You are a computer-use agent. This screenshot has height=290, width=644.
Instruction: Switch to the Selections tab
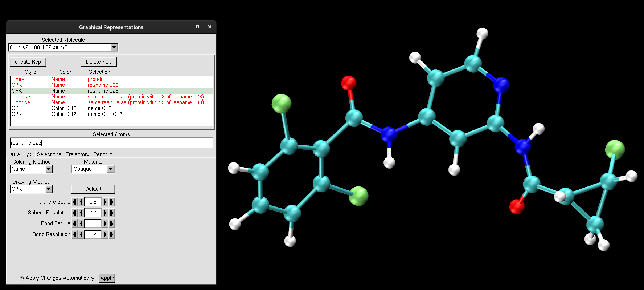(49, 154)
